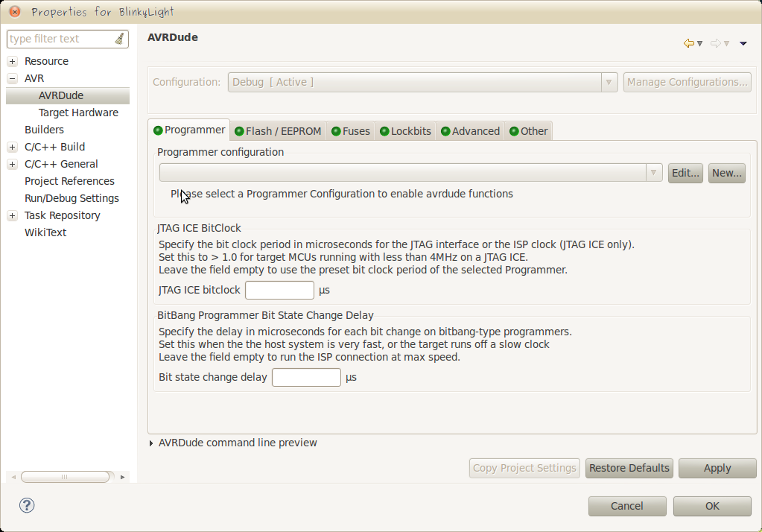Click the Edit... programmer button
762x532 pixels.
point(685,173)
